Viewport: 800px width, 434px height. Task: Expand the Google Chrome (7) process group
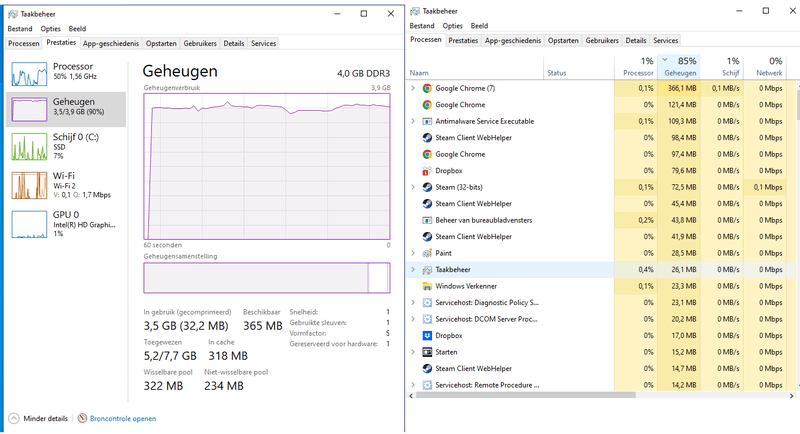pos(413,88)
